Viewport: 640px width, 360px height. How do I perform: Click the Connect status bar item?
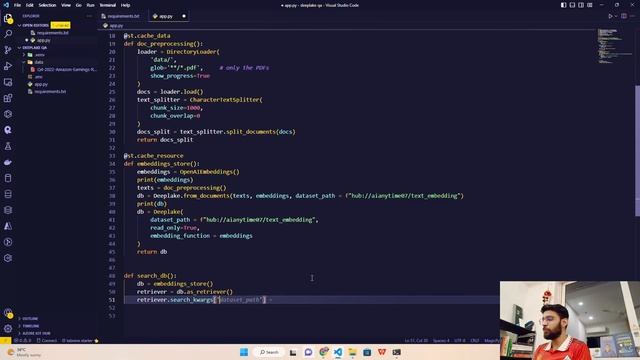tap(47, 340)
